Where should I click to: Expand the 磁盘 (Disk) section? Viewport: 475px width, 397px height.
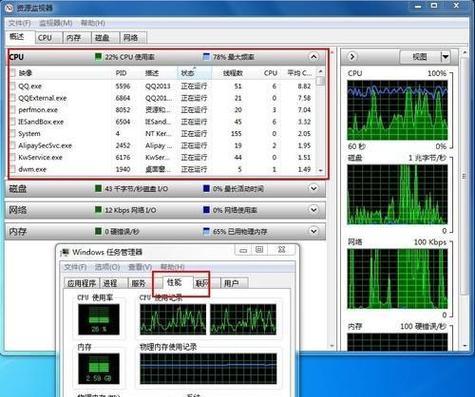313,188
